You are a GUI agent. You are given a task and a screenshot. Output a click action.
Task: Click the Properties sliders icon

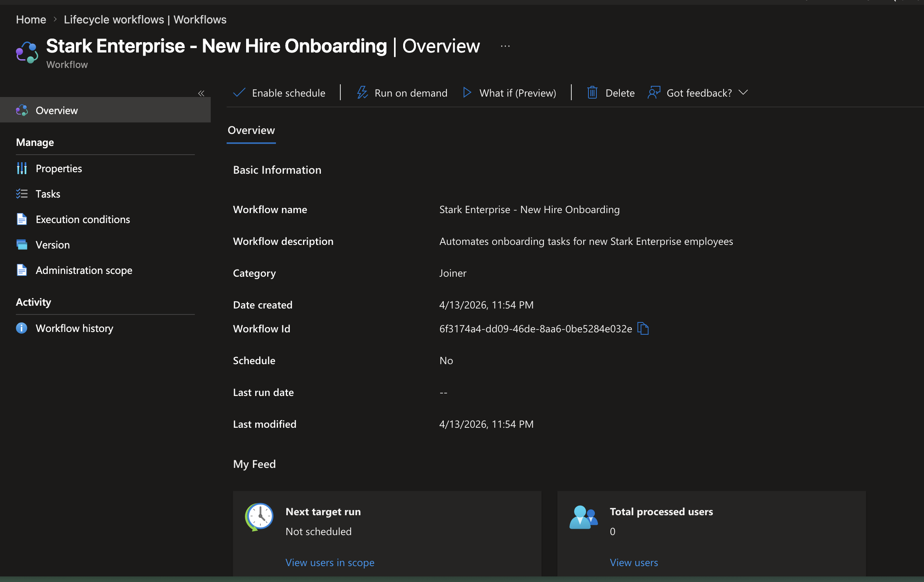pyautogui.click(x=22, y=169)
